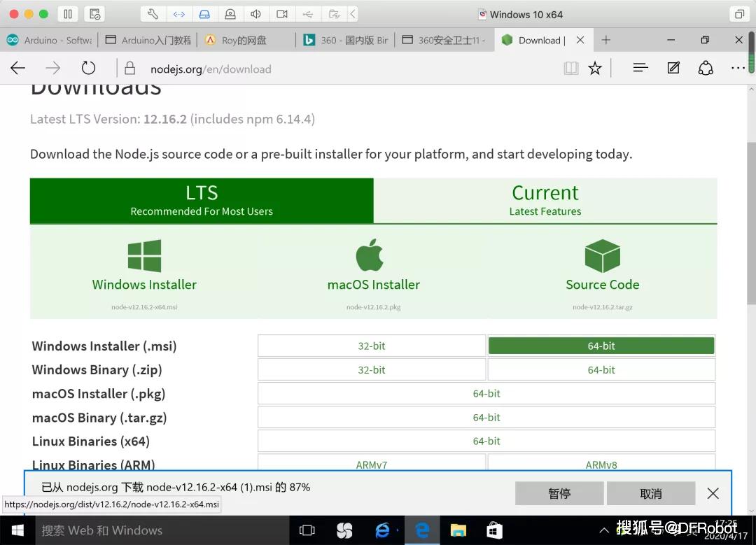Click the VM user account icon
This screenshot has width=756, height=545.
click(x=230, y=14)
